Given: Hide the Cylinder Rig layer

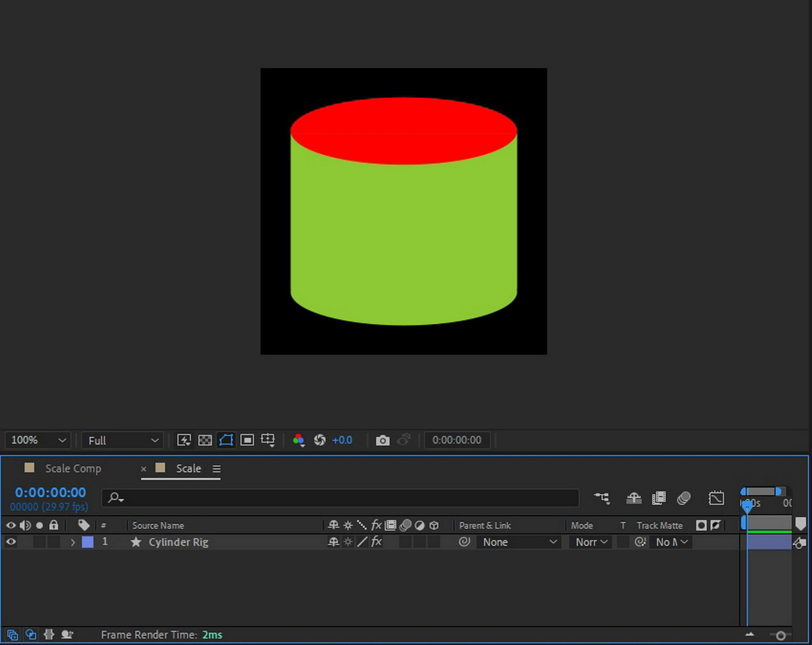Looking at the screenshot, I should (11, 542).
